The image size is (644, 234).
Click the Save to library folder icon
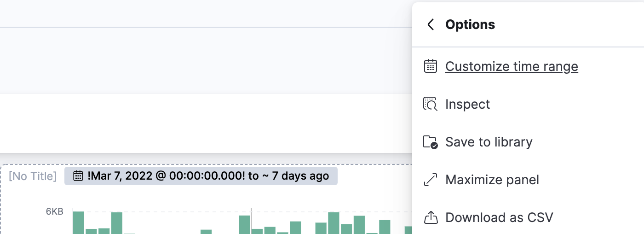click(430, 142)
